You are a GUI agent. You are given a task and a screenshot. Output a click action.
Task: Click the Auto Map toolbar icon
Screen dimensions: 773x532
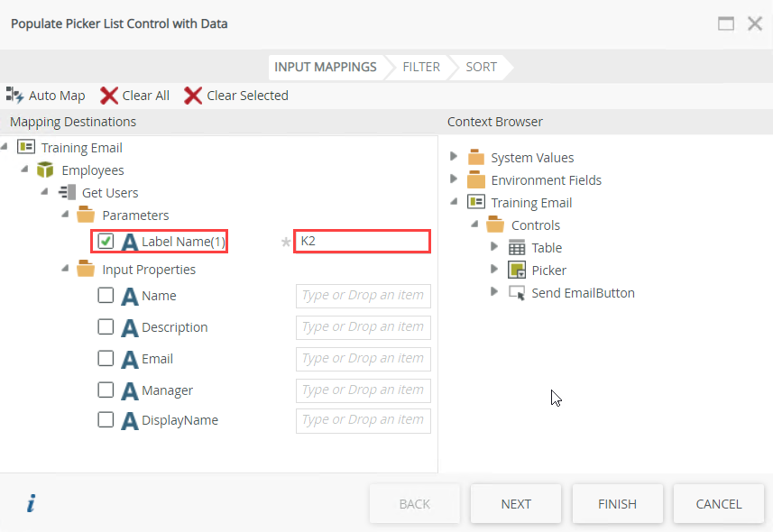click(14, 95)
